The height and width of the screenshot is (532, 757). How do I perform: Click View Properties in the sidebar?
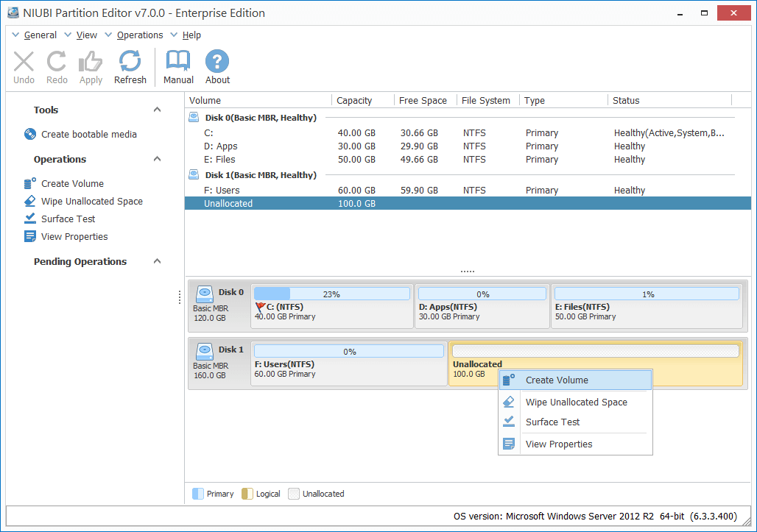pos(74,236)
